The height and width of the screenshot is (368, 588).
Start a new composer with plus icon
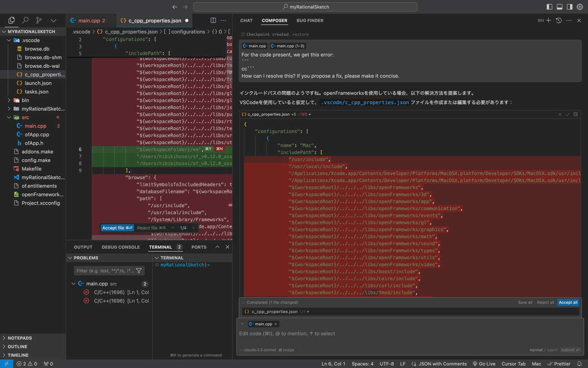click(x=549, y=21)
